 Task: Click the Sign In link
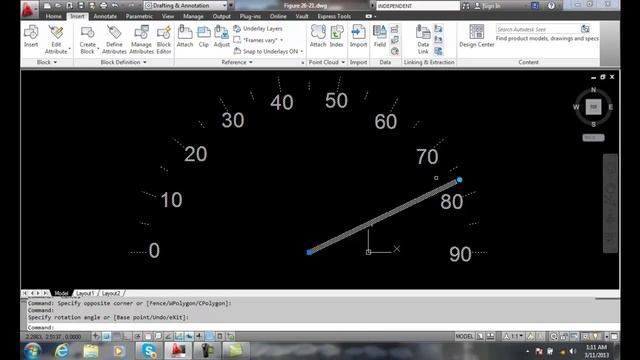pos(487,6)
